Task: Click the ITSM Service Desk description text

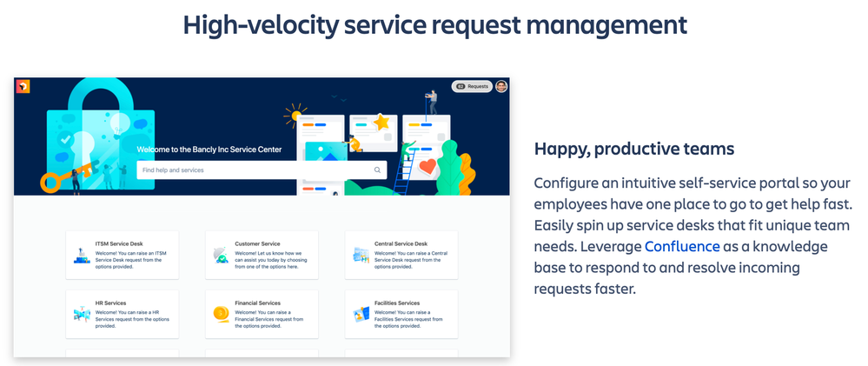Action: pyautogui.click(x=130, y=260)
